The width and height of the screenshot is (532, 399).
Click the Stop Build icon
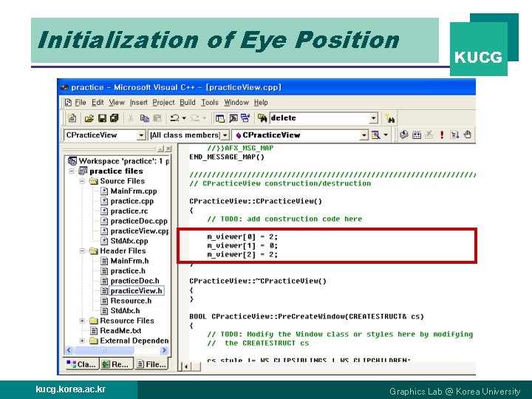pos(429,134)
